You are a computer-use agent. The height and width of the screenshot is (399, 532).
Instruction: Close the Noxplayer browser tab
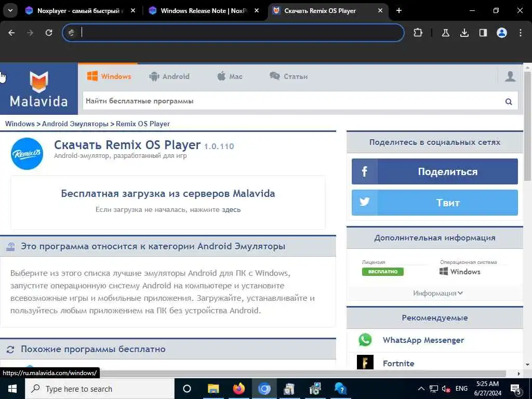point(133,11)
